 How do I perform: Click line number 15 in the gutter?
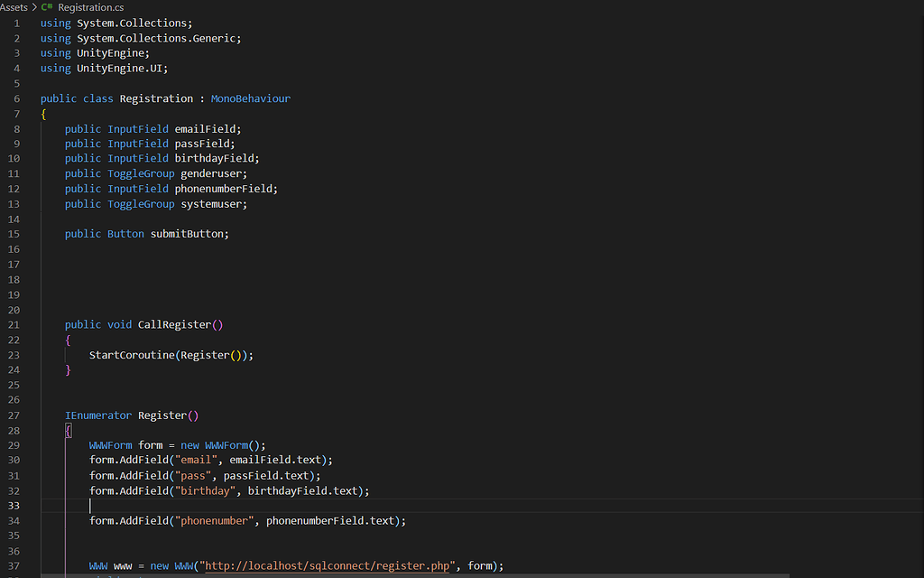pos(14,233)
